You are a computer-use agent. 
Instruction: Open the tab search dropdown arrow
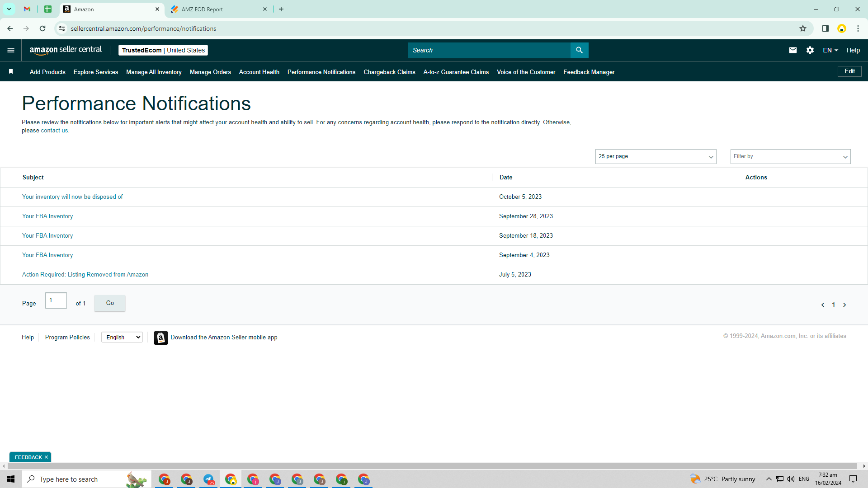[x=9, y=9]
